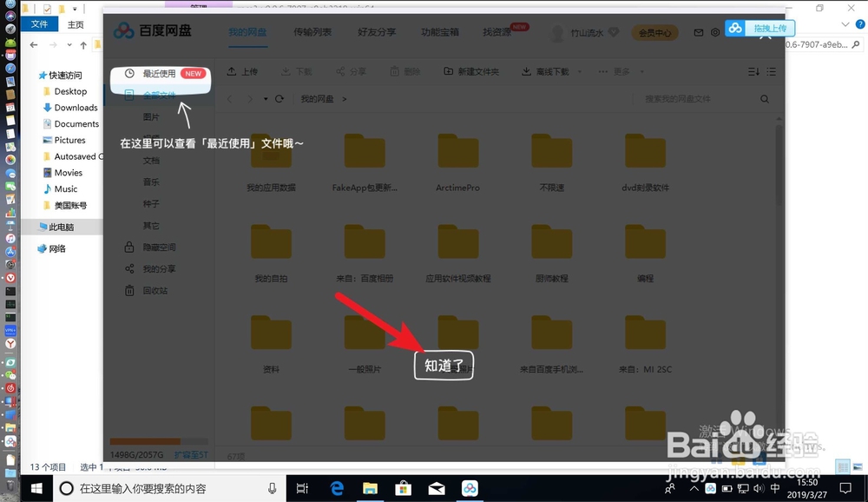
Task: Switch to list view icon in the Netdisk toolbar
Action: pyautogui.click(x=771, y=71)
